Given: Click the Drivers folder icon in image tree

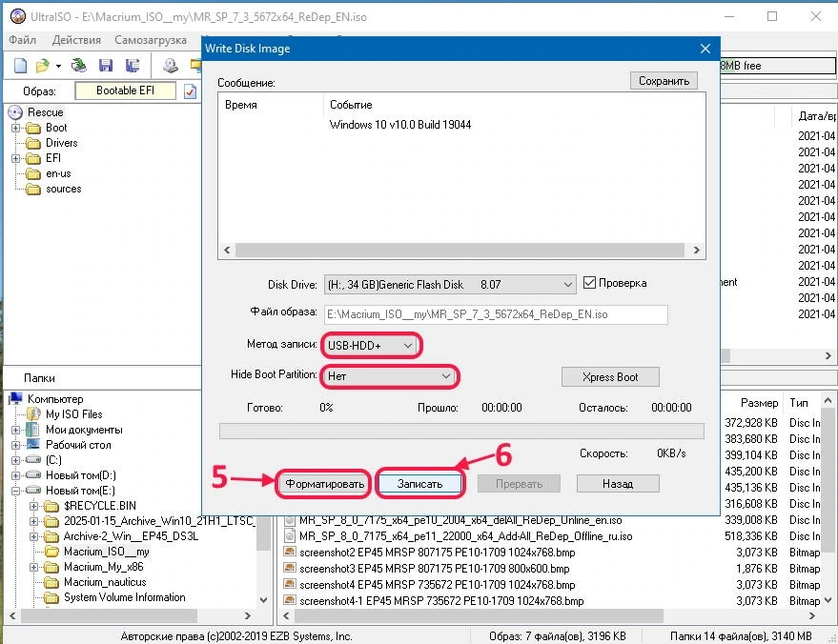Looking at the screenshot, I should click(x=33, y=143).
